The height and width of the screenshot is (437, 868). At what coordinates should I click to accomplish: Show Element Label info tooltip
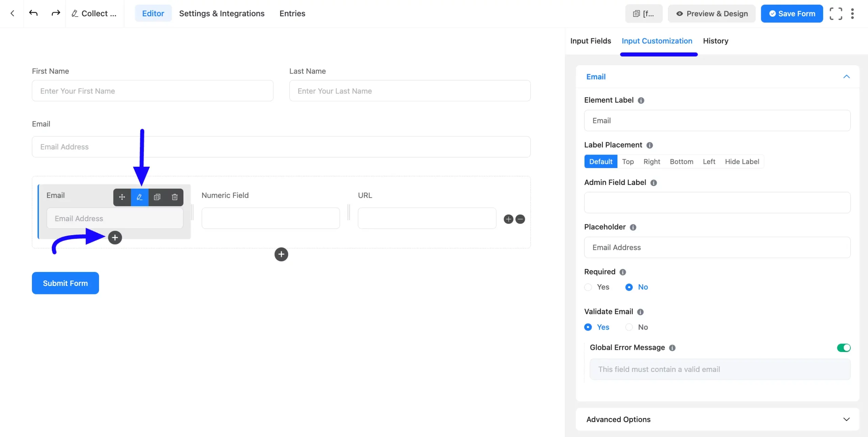point(641,100)
